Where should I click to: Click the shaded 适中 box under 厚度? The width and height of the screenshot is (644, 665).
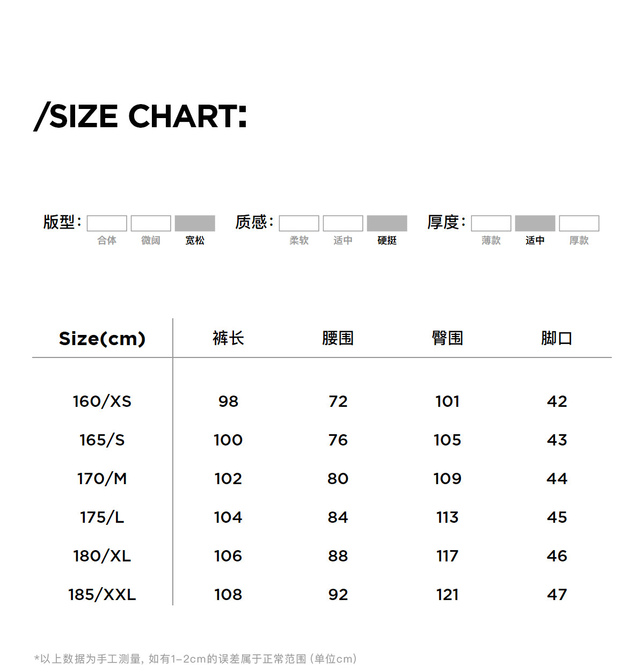pos(535,223)
